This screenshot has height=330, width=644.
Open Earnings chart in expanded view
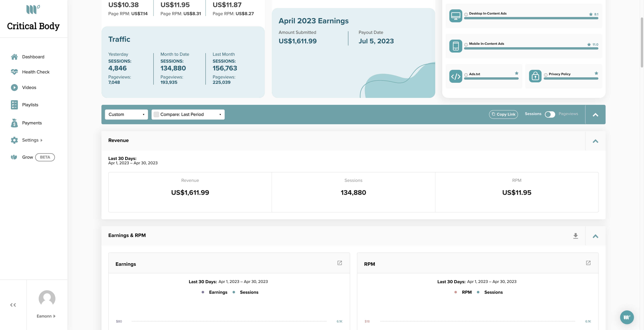340,263
